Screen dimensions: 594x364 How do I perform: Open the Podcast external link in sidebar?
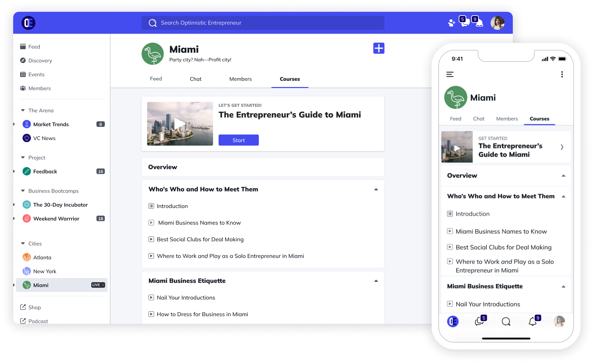pyautogui.click(x=34, y=321)
